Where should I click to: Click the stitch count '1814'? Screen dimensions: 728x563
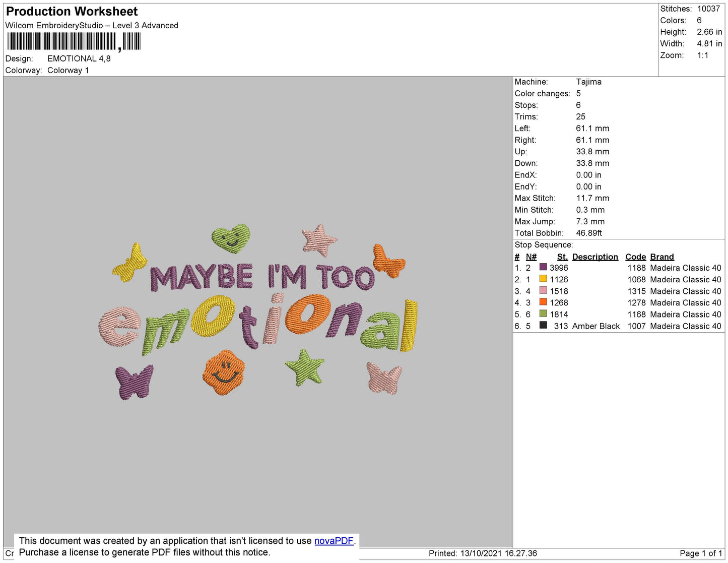pyautogui.click(x=559, y=314)
